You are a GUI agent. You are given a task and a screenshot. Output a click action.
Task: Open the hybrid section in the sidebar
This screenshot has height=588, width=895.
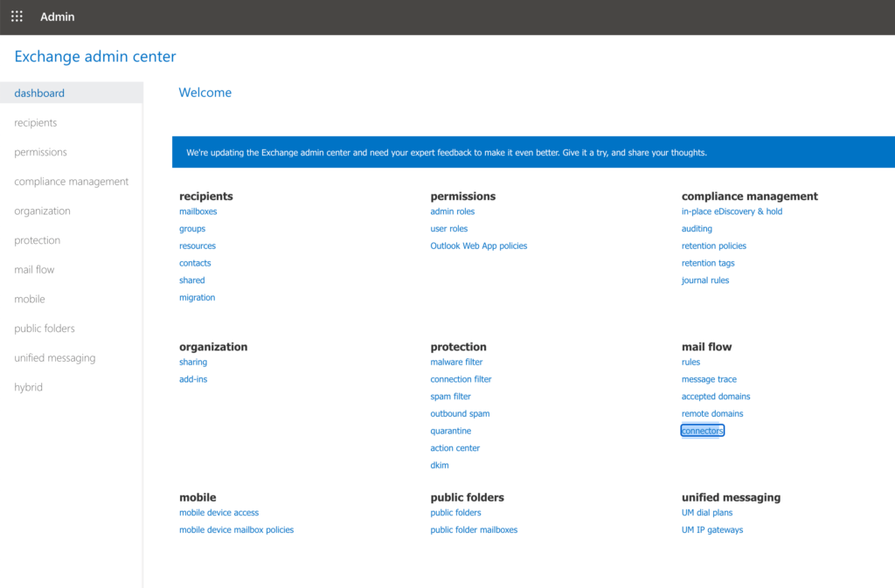point(28,386)
